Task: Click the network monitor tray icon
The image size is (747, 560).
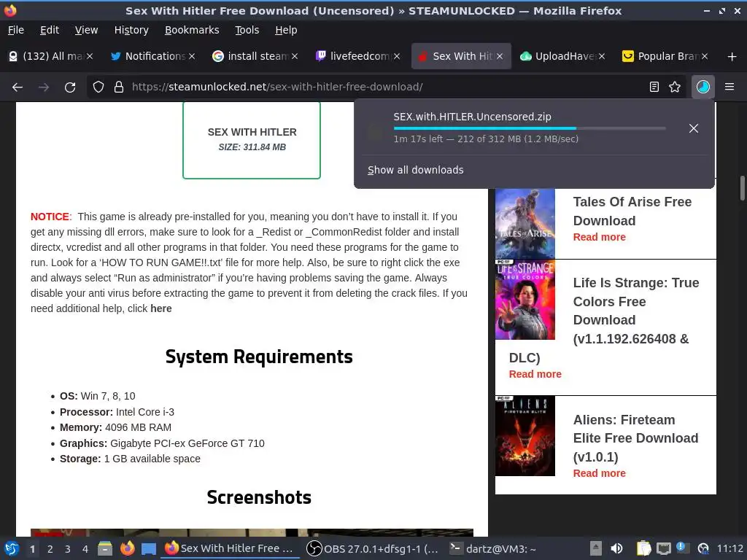Action: point(664,549)
